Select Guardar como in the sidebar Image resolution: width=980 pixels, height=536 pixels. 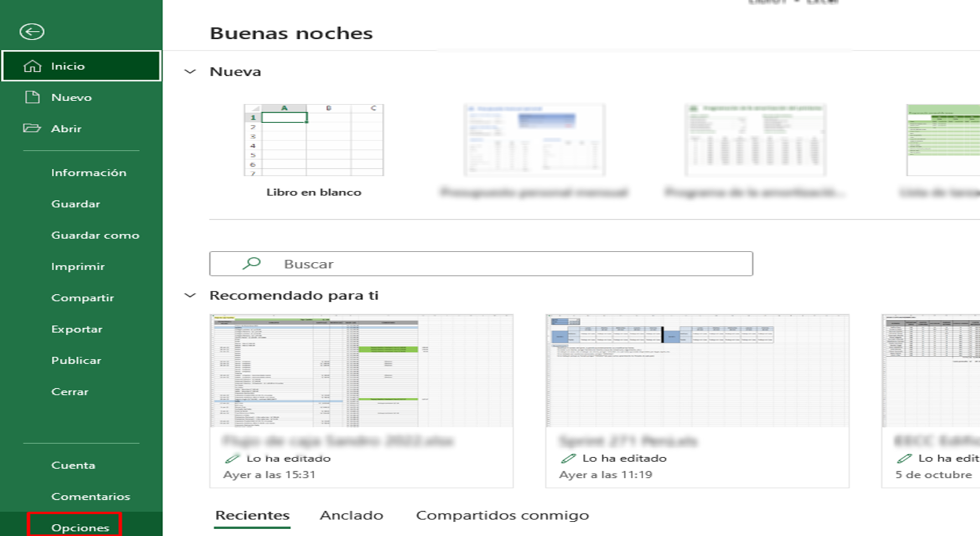(x=95, y=235)
